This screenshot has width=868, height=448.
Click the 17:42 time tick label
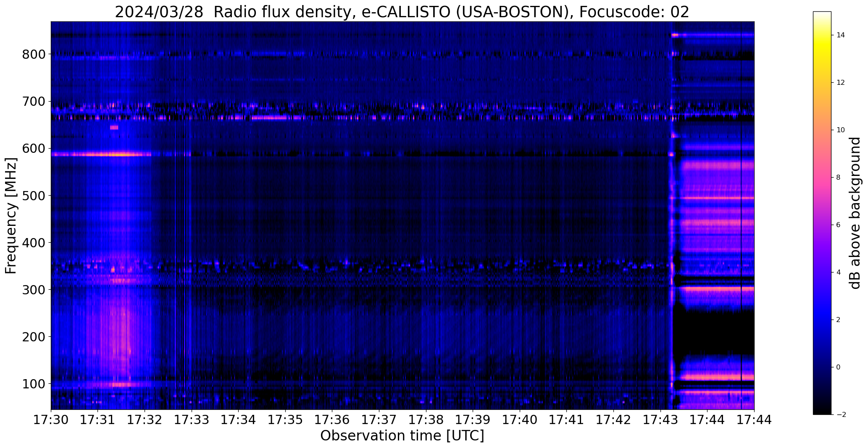pyautogui.click(x=614, y=420)
